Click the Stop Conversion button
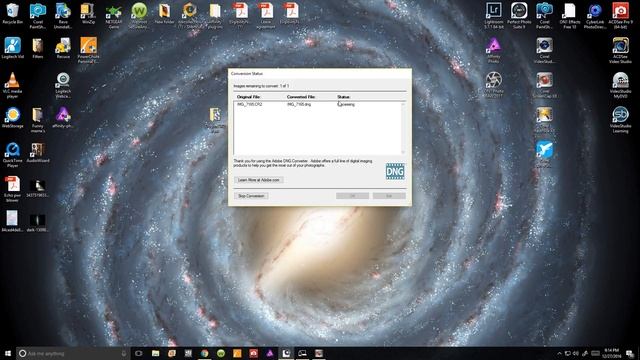The width and height of the screenshot is (640, 360). pos(251,196)
